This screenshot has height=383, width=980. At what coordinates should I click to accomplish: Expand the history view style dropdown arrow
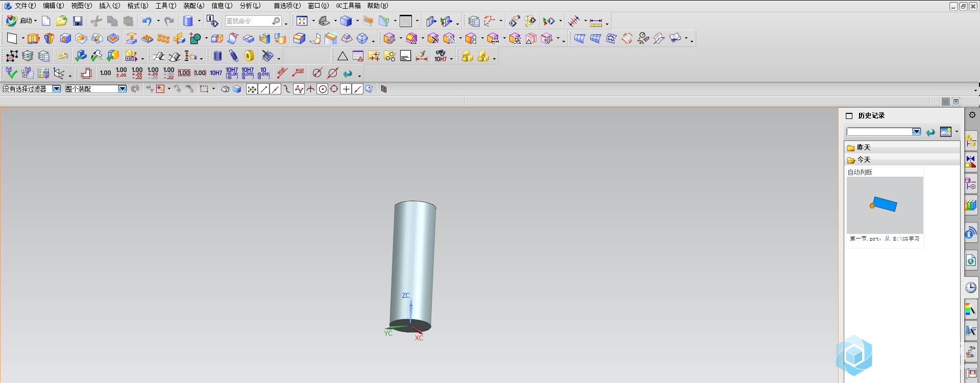957,132
